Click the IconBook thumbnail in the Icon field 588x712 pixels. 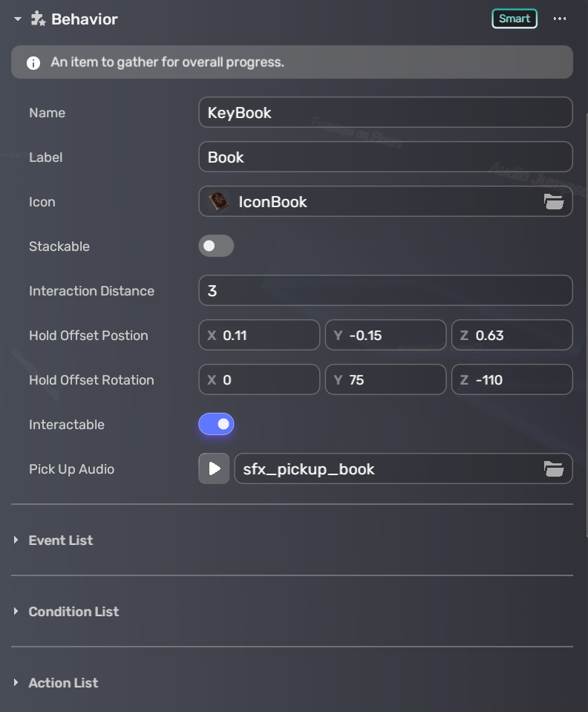click(218, 201)
